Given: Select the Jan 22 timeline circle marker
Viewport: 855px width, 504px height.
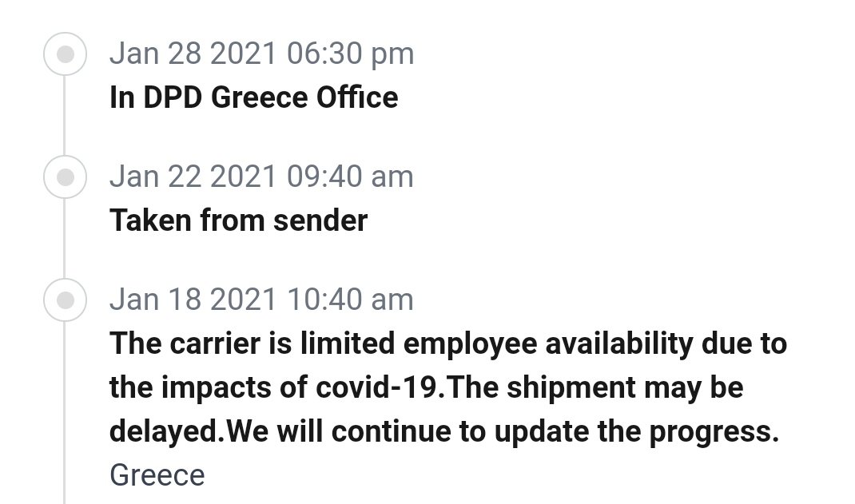Looking at the screenshot, I should click(x=65, y=177).
